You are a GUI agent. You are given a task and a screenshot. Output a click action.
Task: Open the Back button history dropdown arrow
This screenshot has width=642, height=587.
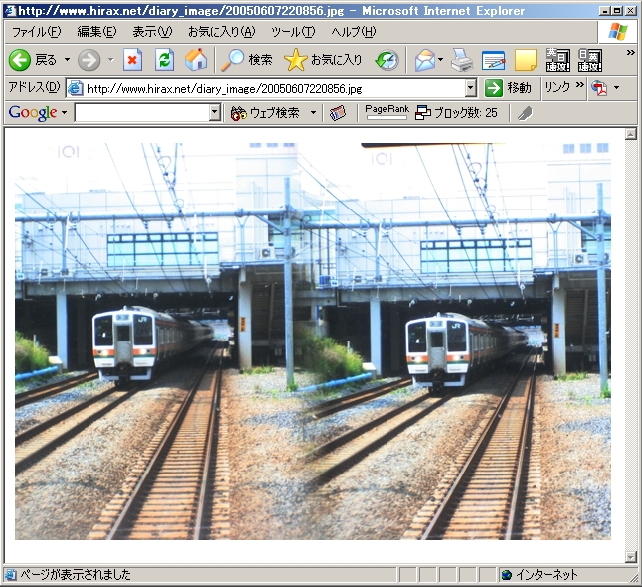coord(68,60)
